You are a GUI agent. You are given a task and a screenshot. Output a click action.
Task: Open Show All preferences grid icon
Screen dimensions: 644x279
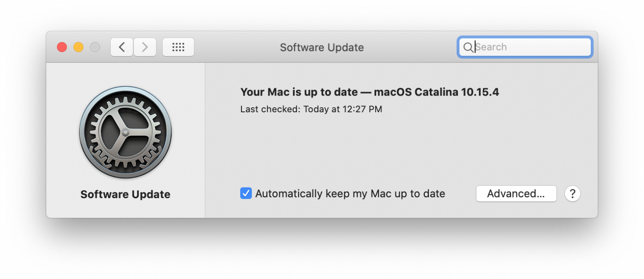coord(178,47)
